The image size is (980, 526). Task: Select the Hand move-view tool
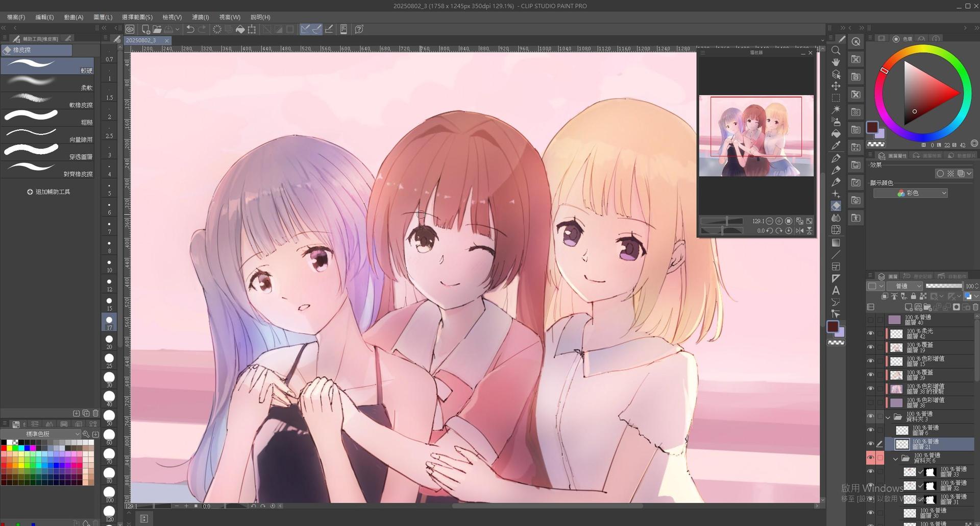(x=836, y=62)
